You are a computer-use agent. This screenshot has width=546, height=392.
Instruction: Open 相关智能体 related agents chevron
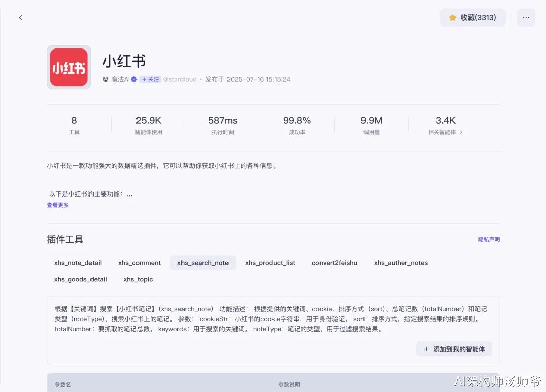click(461, 132)
